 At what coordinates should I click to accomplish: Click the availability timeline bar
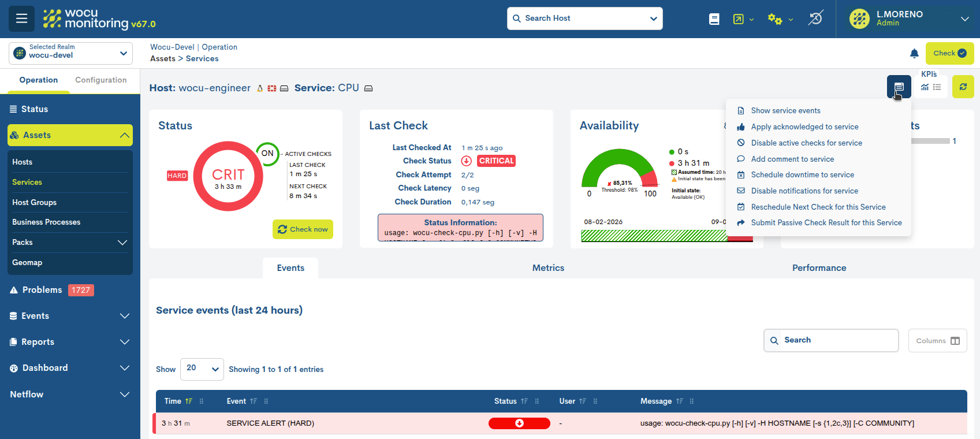coord(654,236)
